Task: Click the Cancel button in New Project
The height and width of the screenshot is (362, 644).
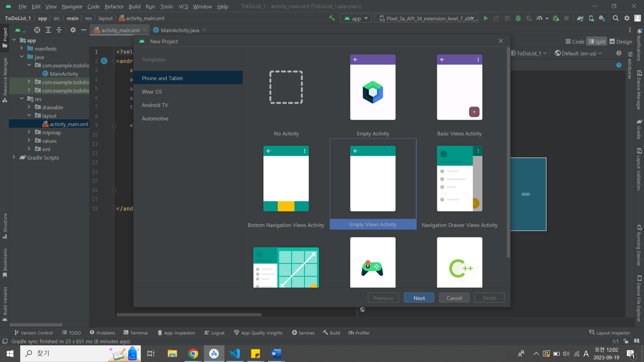Action: click(x=454, y=298)
